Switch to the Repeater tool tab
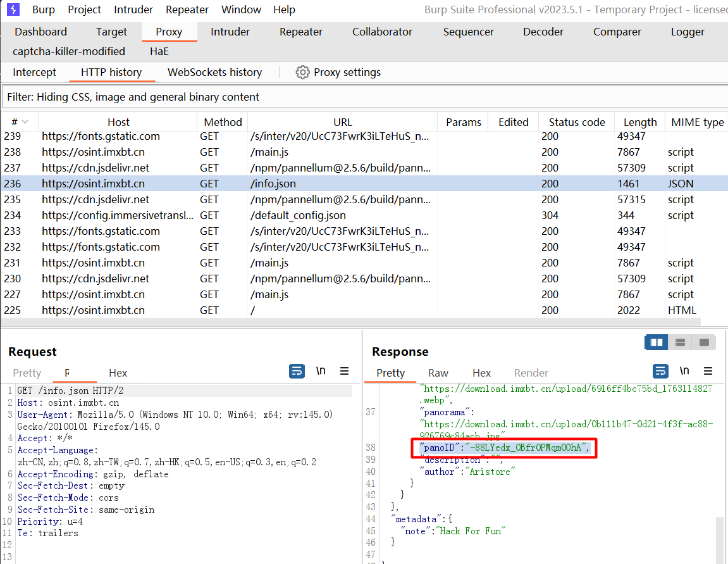This screenshot has height=564, width=728. [x=300, y=32]
